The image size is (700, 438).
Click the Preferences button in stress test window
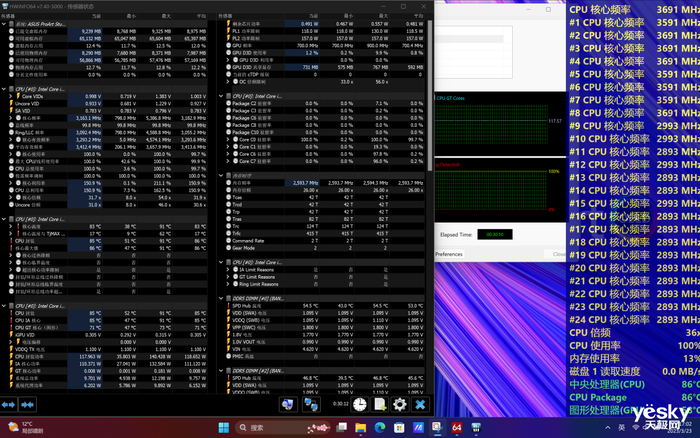(x=449, y=254)
